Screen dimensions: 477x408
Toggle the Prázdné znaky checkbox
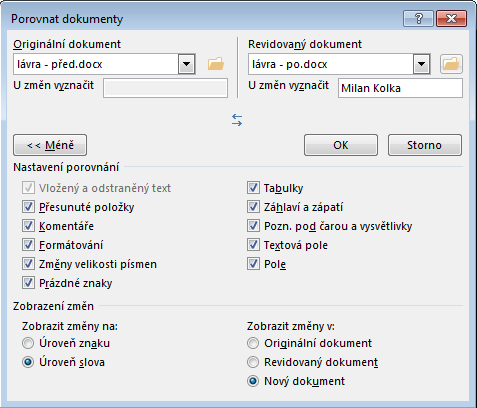tap(28, 283)
